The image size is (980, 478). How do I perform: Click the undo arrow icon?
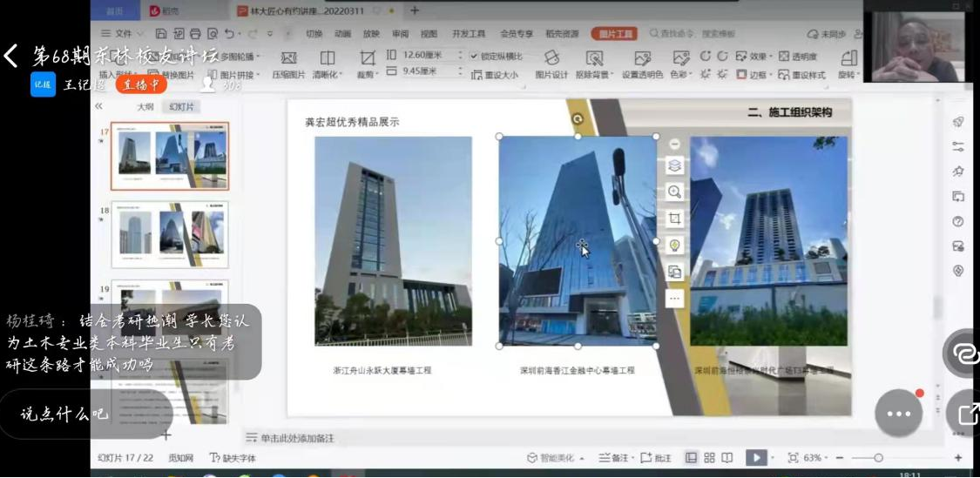230,34
